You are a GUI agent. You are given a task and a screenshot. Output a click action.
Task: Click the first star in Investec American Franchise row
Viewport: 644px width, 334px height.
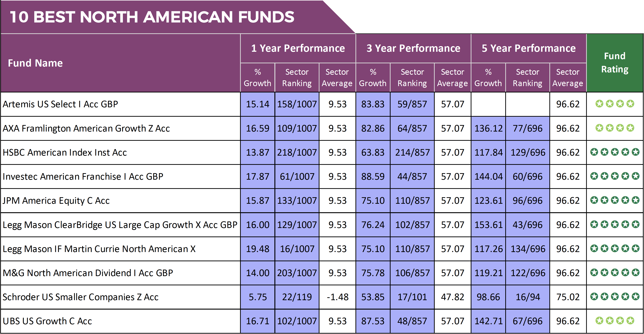click(x=594, y=176)
